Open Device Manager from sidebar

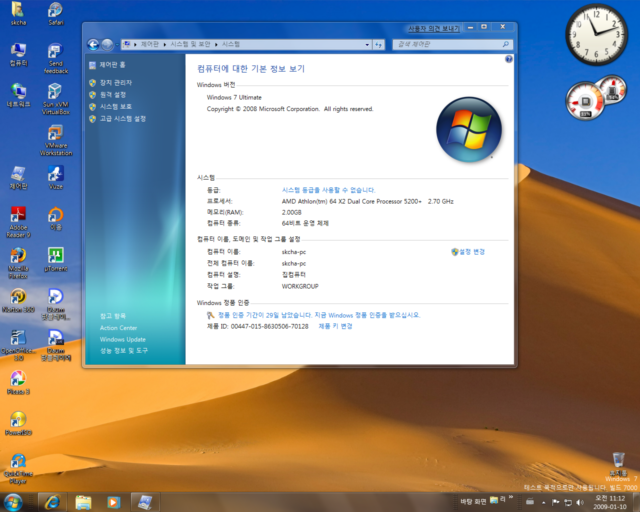point(116,82)
